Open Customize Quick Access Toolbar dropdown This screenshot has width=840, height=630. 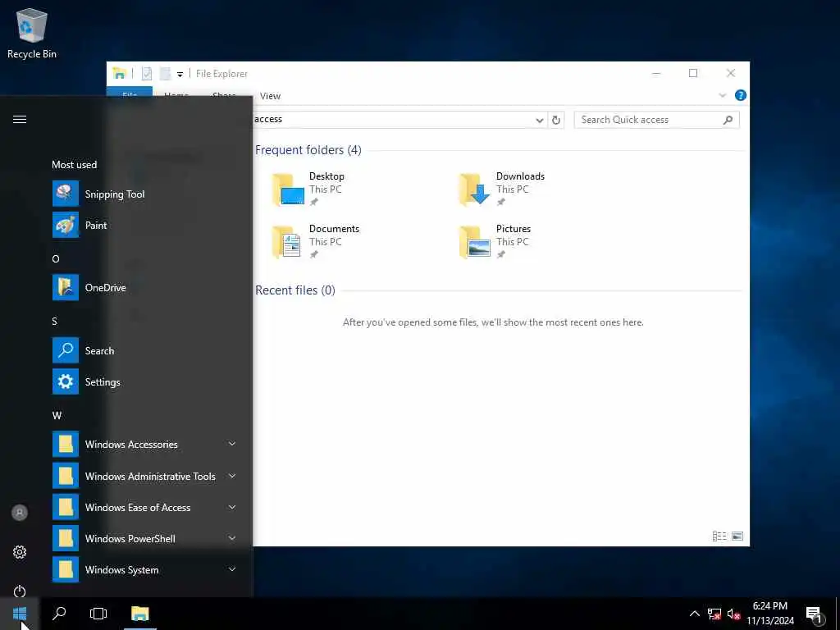pos(180,74)
